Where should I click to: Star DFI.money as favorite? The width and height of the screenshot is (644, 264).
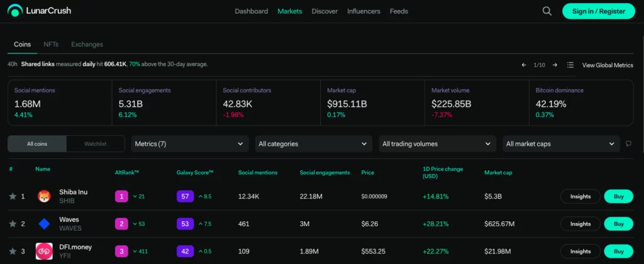click(x=13, y=251)
